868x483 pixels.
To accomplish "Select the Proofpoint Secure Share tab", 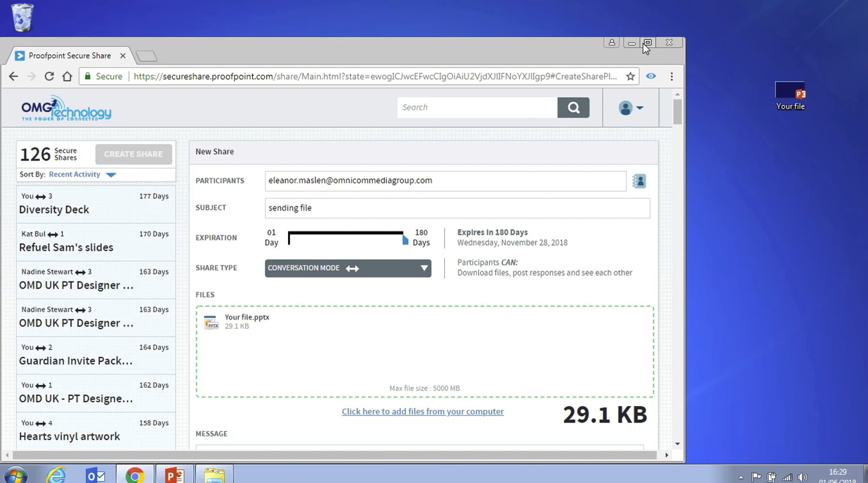I will tap(70, 56).
